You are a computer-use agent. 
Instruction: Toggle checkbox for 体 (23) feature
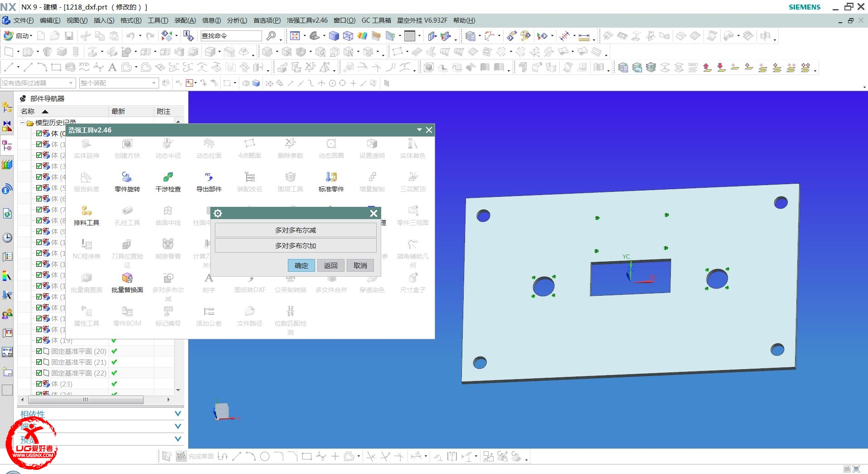[39, 384]
